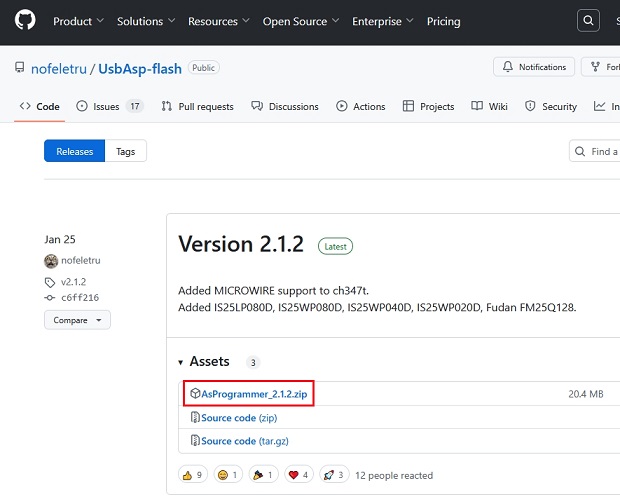Expand the Solutions menu

click(146, 21)
